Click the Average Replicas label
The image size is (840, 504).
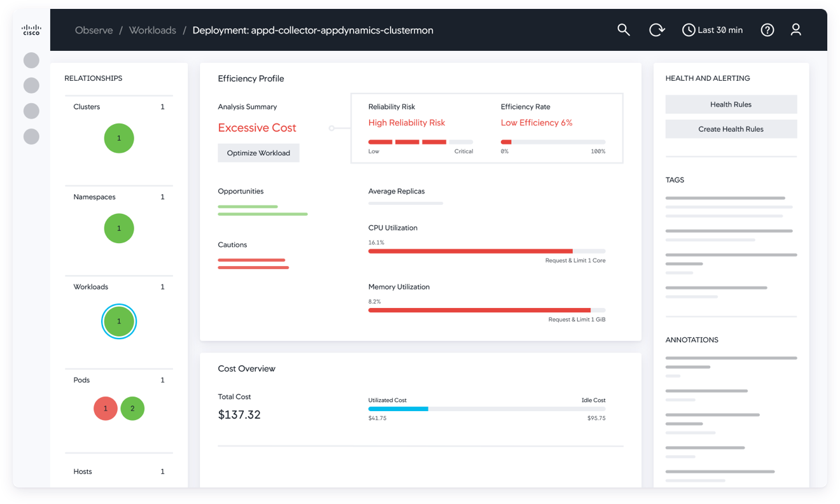click(x=396, y=191)
